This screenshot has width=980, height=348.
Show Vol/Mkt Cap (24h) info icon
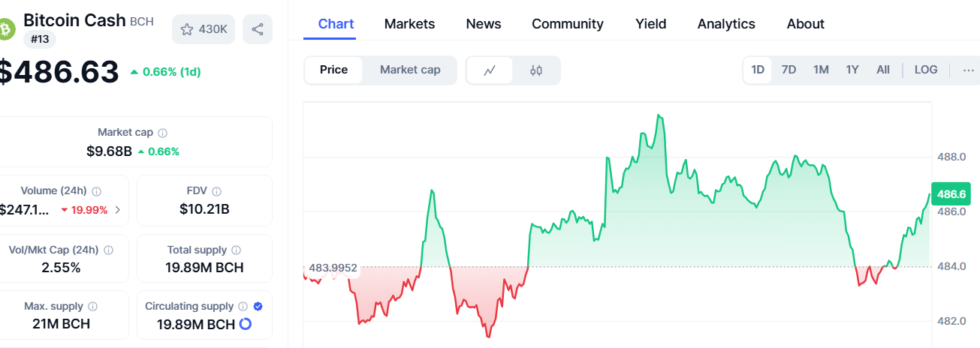pyautogui.click(x=108, y=250)
